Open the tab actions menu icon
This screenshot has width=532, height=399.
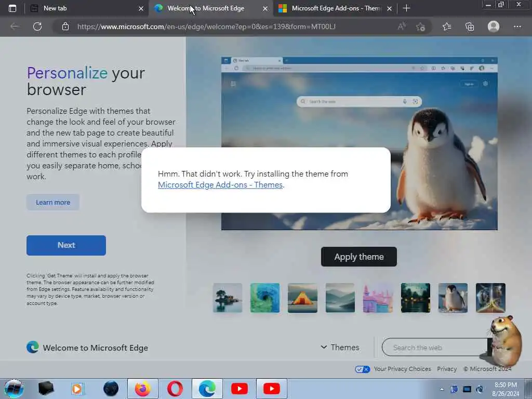12,8
